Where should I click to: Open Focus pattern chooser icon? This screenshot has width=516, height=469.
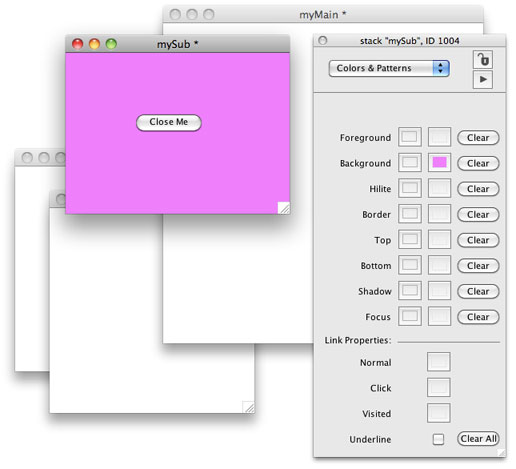point(410,316)
